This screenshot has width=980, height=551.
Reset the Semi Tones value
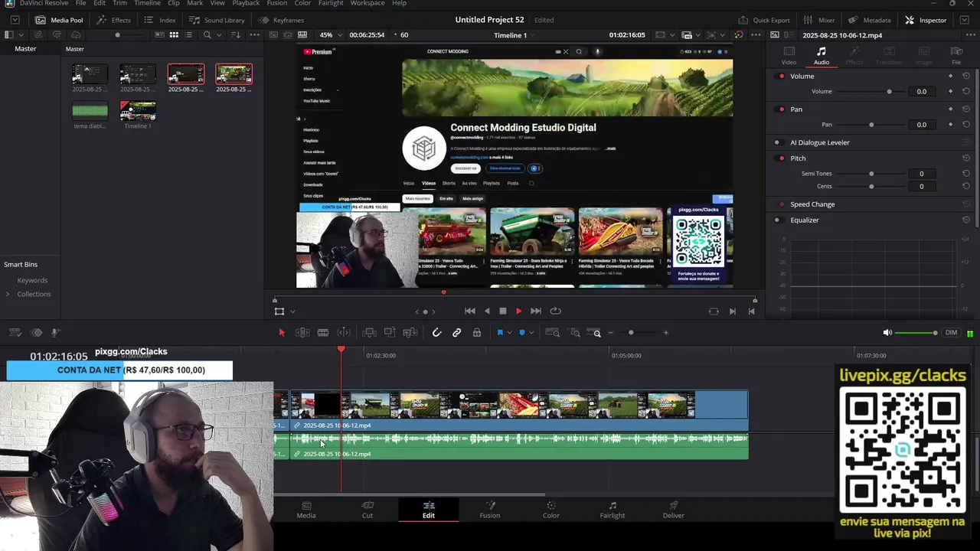966,174
